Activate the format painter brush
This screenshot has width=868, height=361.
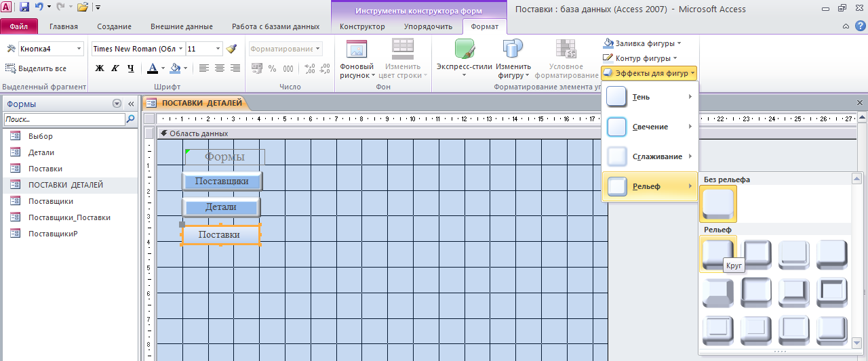click(x=231, y=49)
